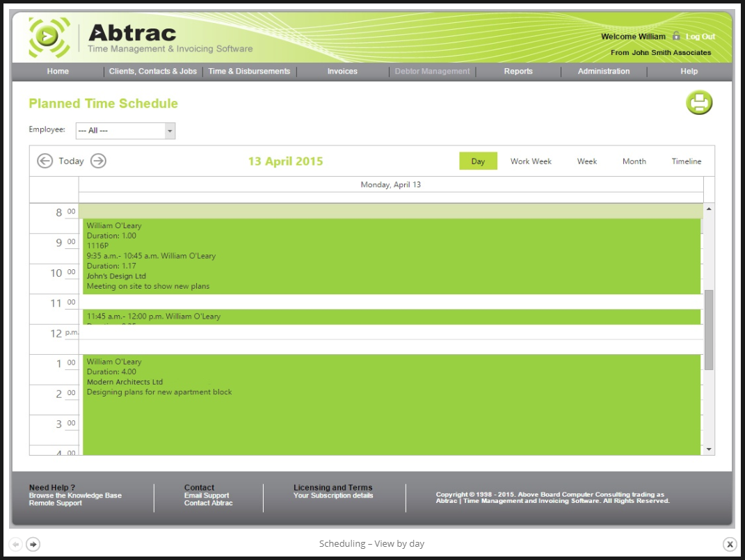Switch to Day view
The image size is (745, 560).
pos(478,161)
